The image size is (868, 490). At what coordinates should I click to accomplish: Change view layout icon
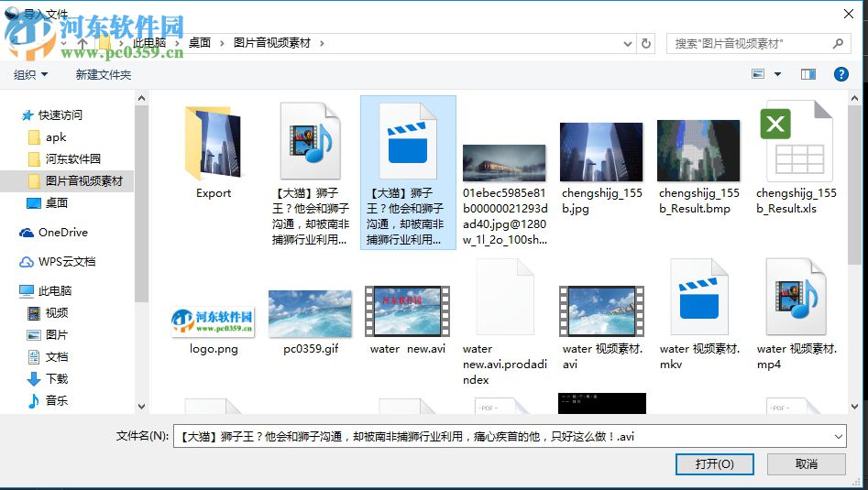pos(758,74)
